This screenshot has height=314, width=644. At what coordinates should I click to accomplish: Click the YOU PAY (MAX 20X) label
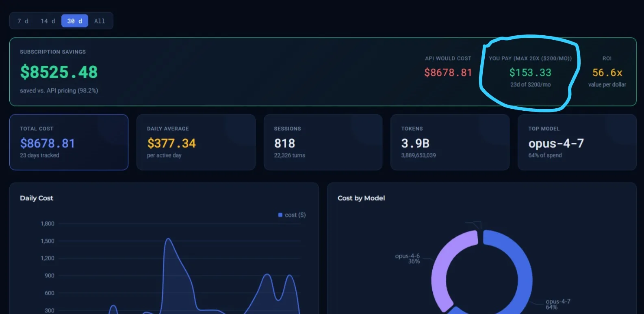tap(530, 58)
